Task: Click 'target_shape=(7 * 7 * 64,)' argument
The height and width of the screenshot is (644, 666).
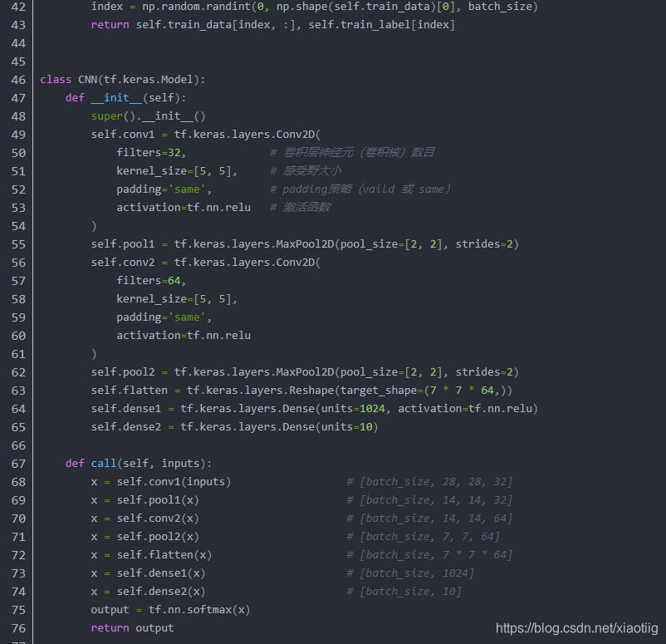Action: 423,391
